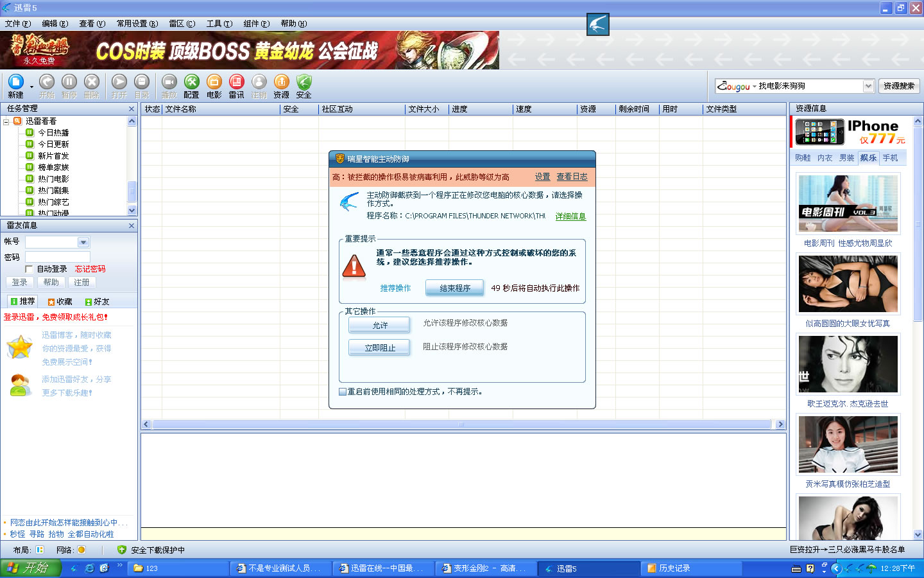Check 重启前使用相同的处理方式 checkbox
Image resolution: width=924 pixels, height=578 pixels.
pyautogui.click(x=343, y=392)
